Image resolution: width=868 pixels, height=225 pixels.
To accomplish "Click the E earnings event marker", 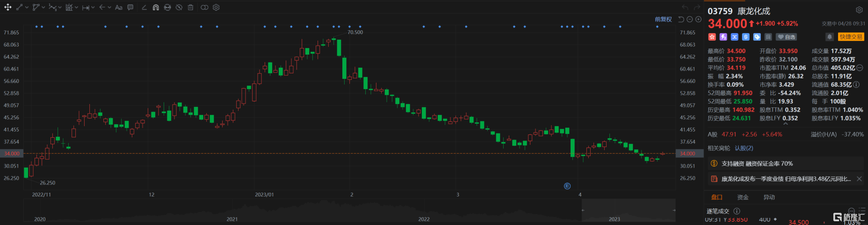I will point(567,186).
